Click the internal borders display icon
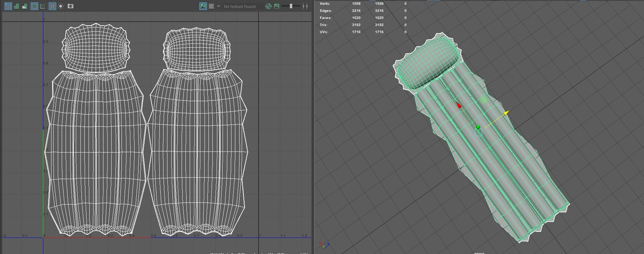 [43, 6]
